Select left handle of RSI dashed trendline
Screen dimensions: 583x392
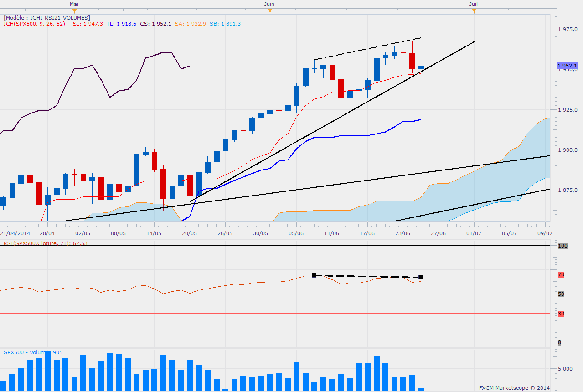[x=314, y=275]
